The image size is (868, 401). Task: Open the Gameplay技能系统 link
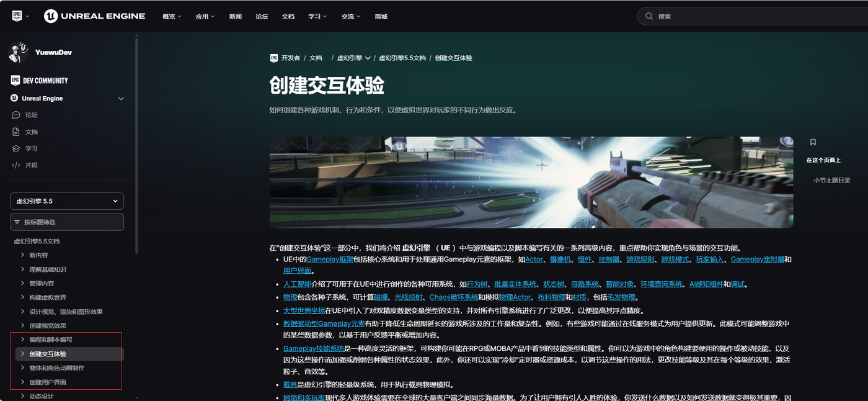click(314, 349)
